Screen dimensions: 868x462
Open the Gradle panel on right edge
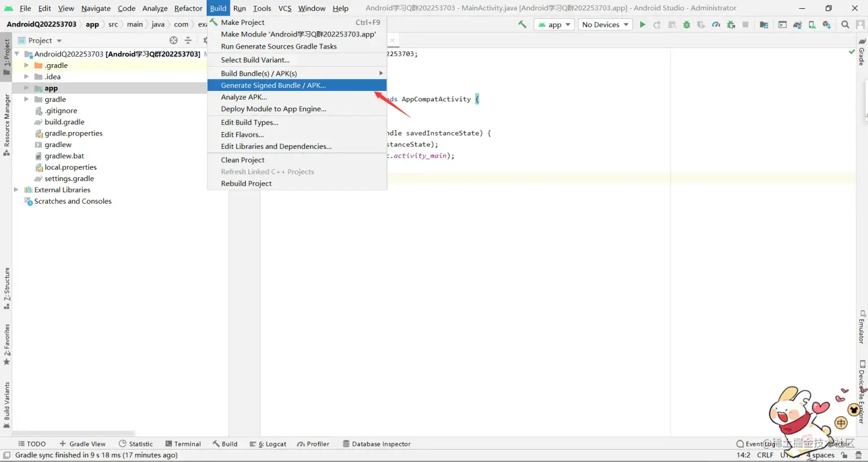point(862,52)
